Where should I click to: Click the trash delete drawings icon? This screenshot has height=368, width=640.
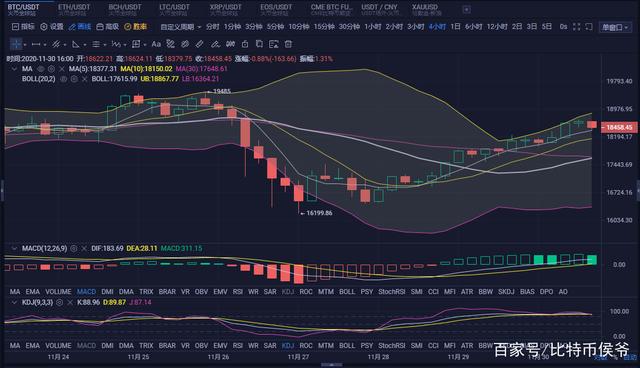(288, 44)
